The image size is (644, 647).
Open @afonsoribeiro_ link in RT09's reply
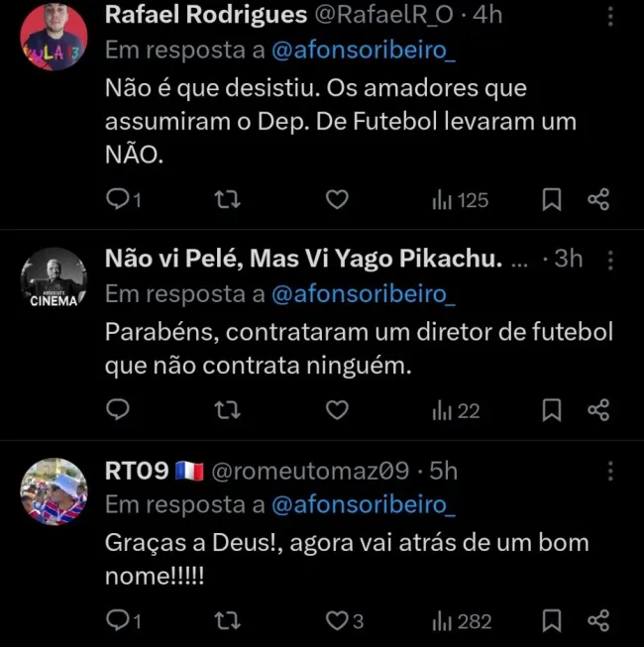363,504
